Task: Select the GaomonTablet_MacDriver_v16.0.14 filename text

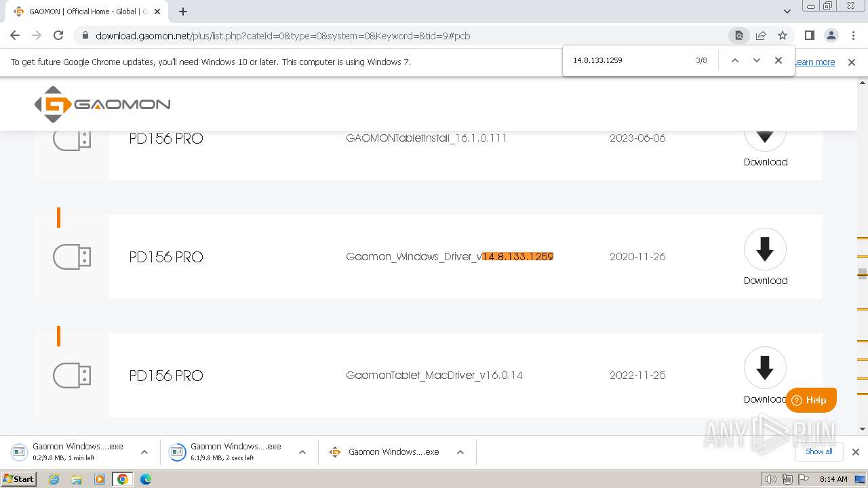Action: 434,375
